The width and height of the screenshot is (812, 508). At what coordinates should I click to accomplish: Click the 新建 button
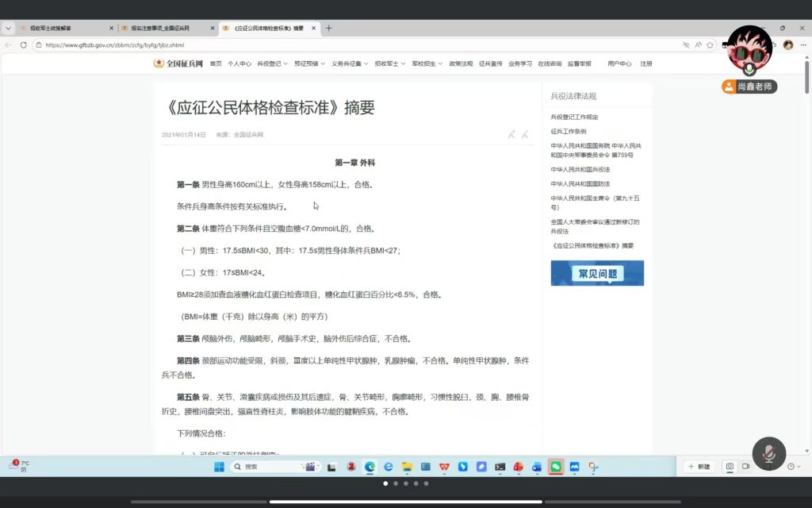[x=699, y=467]
